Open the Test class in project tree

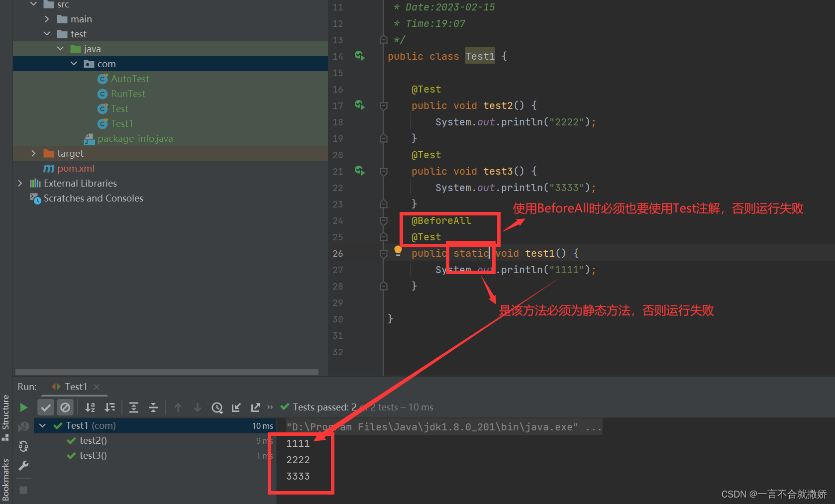coord(119,108)
